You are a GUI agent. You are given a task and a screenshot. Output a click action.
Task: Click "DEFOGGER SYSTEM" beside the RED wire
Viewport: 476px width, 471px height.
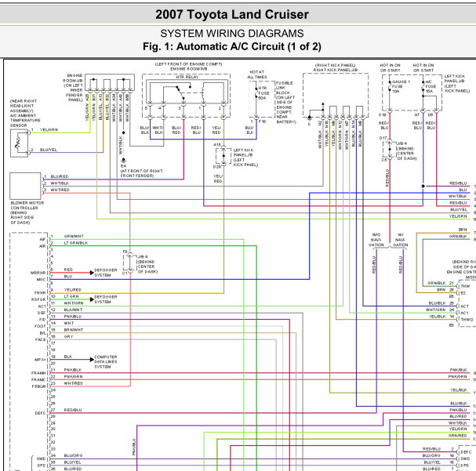click(106, 273)
